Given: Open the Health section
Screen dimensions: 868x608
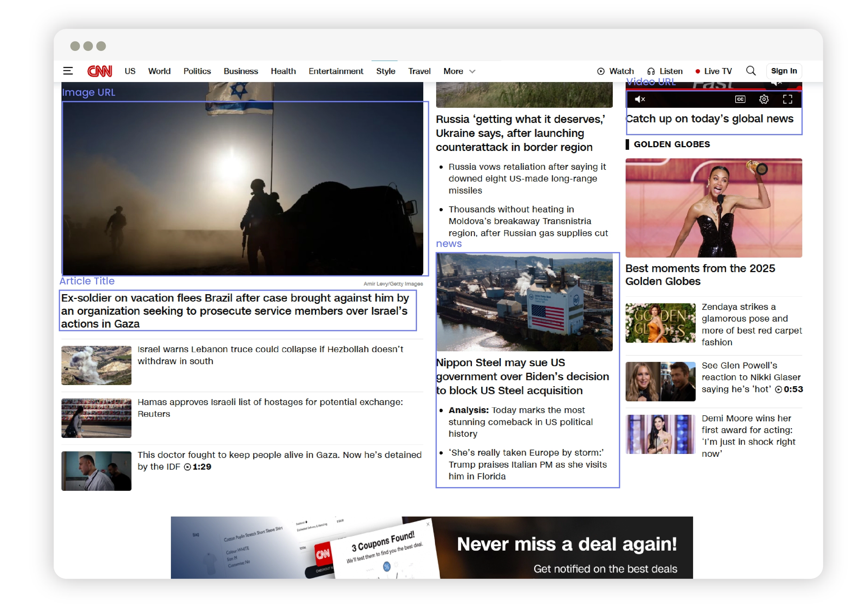Looking at the screenshot, I should [x=283, y=71].
